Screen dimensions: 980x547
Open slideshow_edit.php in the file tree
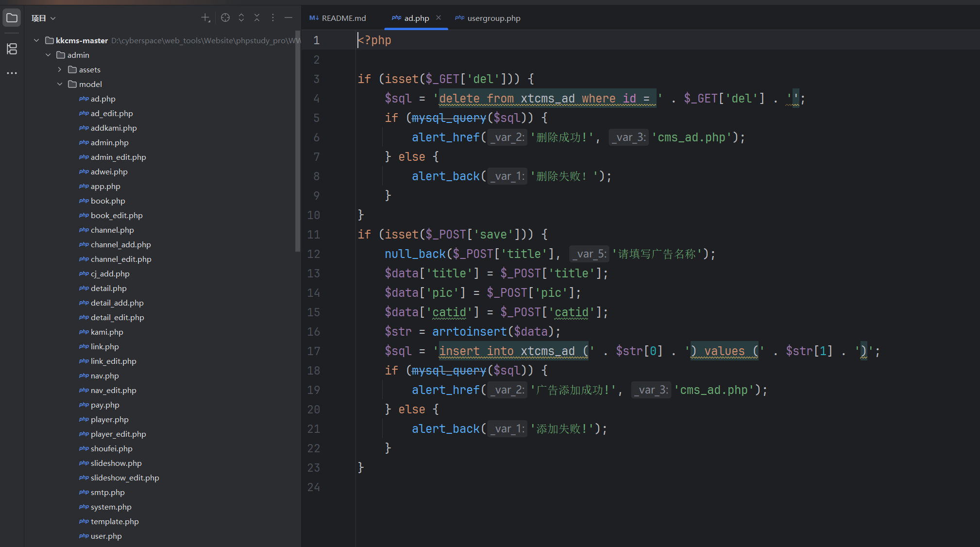point(125,478)
